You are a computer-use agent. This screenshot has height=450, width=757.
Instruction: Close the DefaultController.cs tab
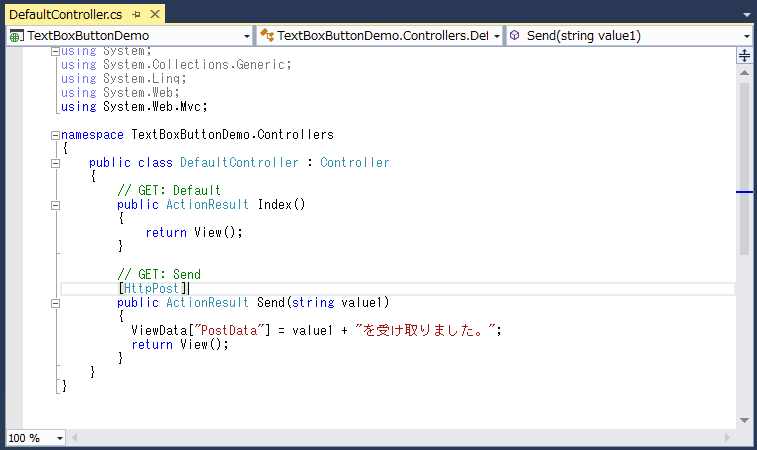pos(155,14)
